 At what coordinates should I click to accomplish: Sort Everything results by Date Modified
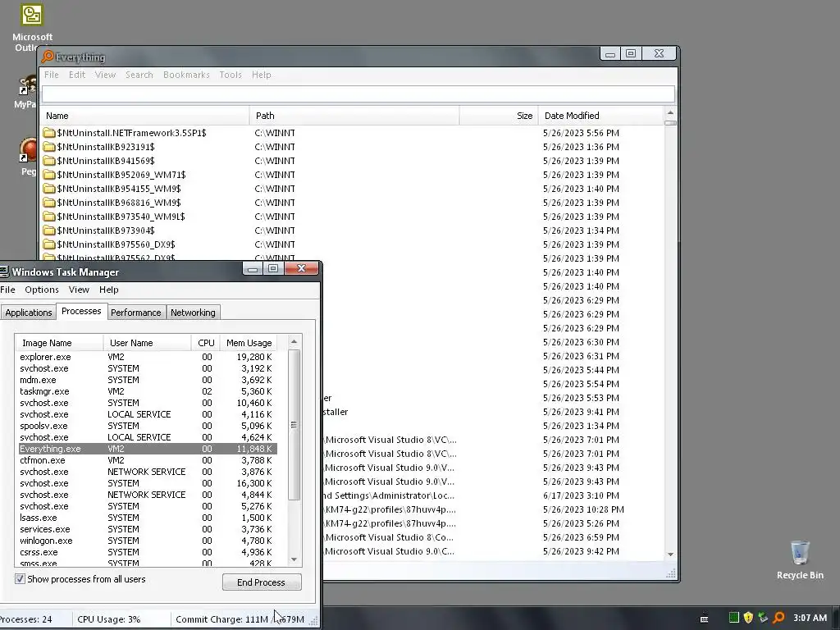coord(600,115)
